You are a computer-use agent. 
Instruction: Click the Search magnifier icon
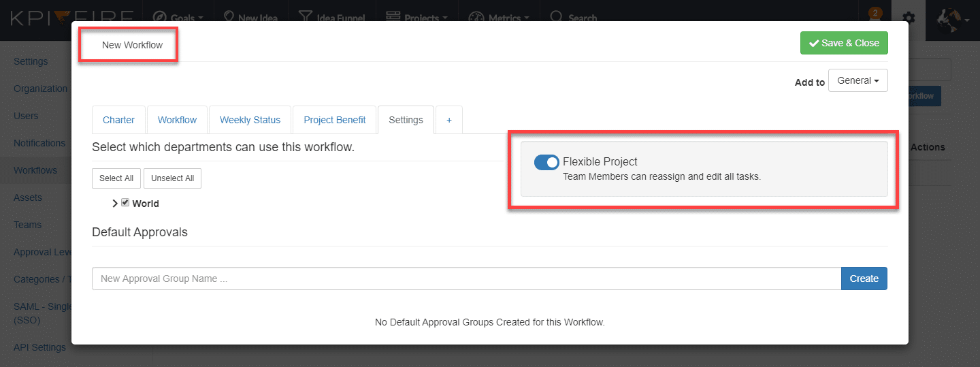click(557, 18)
